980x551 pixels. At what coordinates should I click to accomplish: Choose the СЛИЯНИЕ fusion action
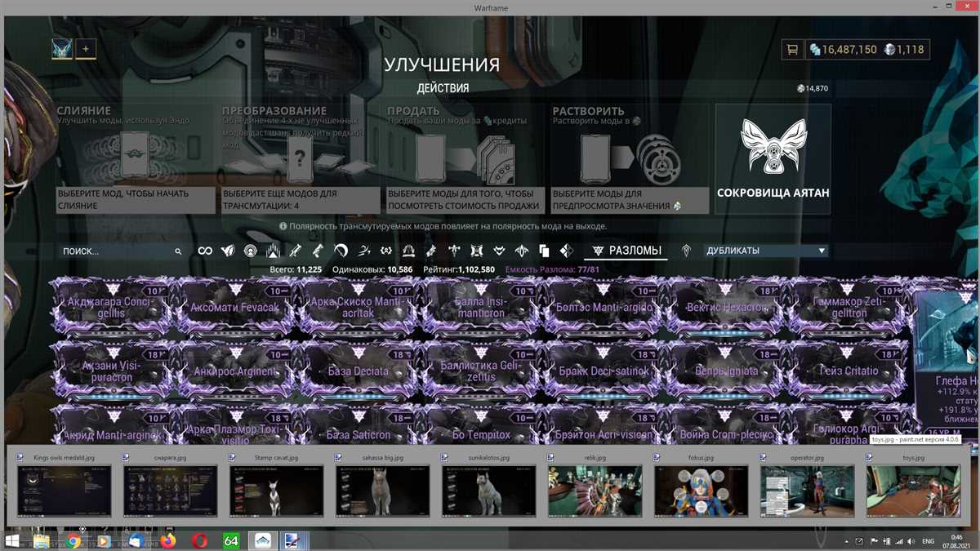click(134, 159)
